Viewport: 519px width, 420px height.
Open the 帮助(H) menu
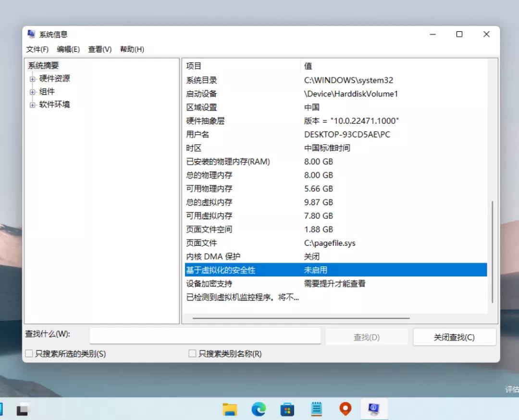pyautogui.click(x=131, y=49)
